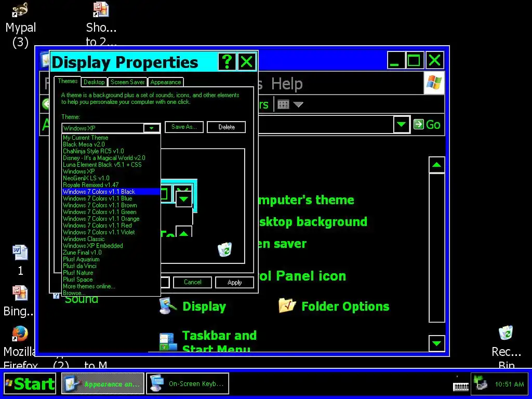Viewport: 532px width, 399px height.
Task: Choose Browse... entry in theme list
Action: click(111, 293)
